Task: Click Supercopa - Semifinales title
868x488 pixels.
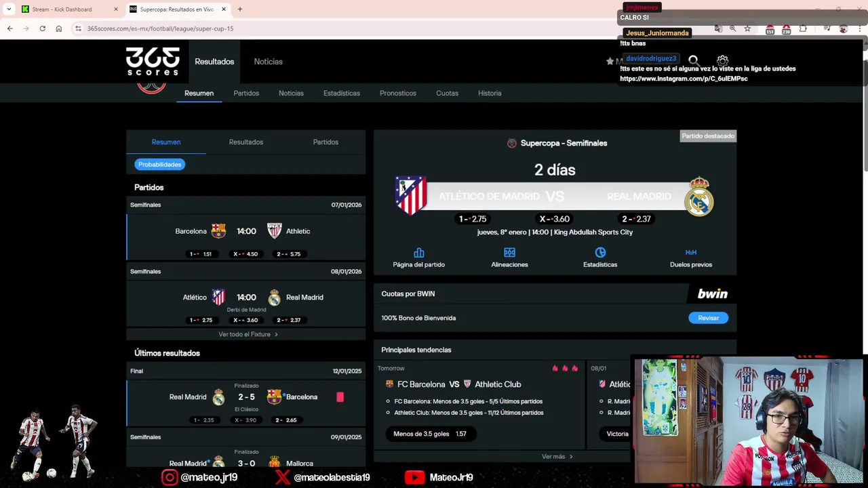Action: pyautogui.click(x=564, y=143)
